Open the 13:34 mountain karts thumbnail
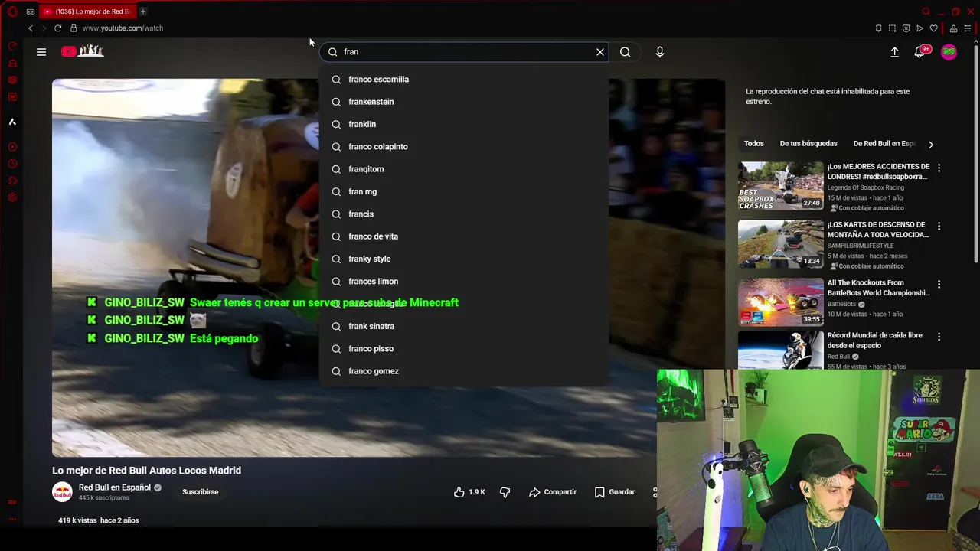Screen dimensions: 980x551 781,243
